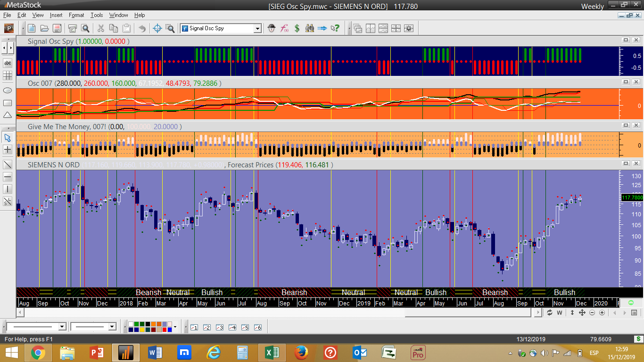Select the crosshair data window tool
Screen dimensions: 644x362
(x=157, y=28)
